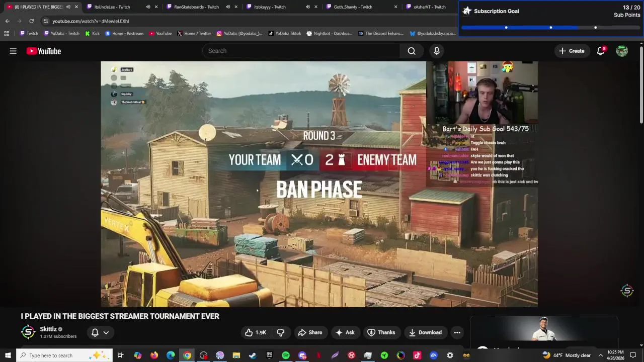Image resolution: width=644 pixels, height=362 pixels.
Task: Click the Create button
Action: click(x=572, y=51)
